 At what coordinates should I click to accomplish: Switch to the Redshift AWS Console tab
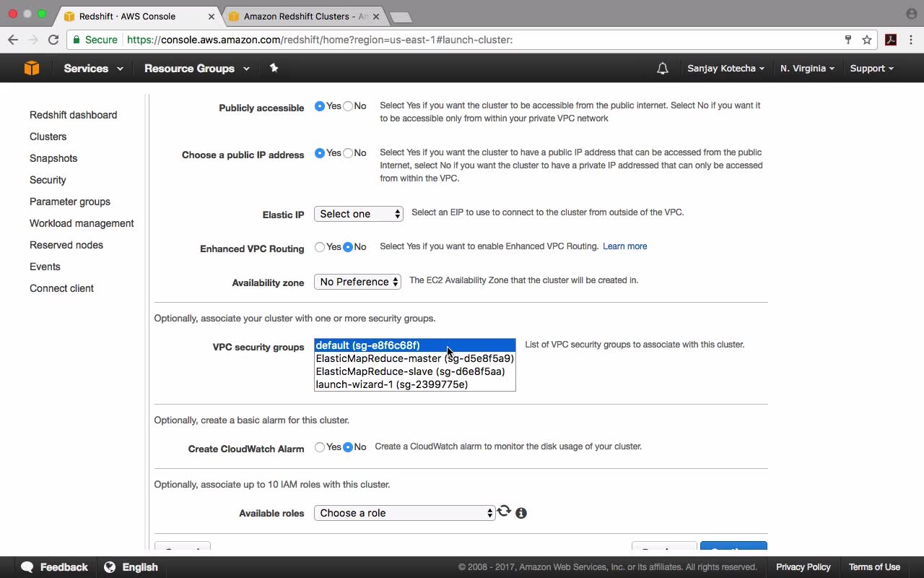tap(136, 16)
